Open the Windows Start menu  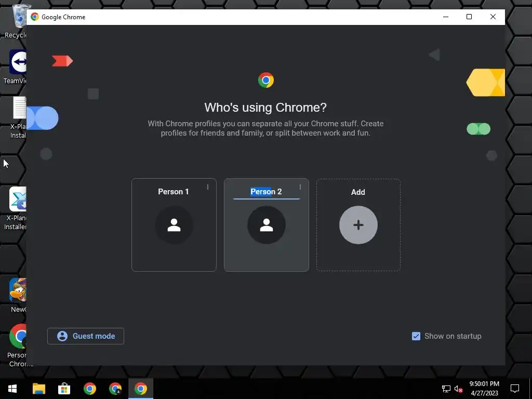click(12, 389)
